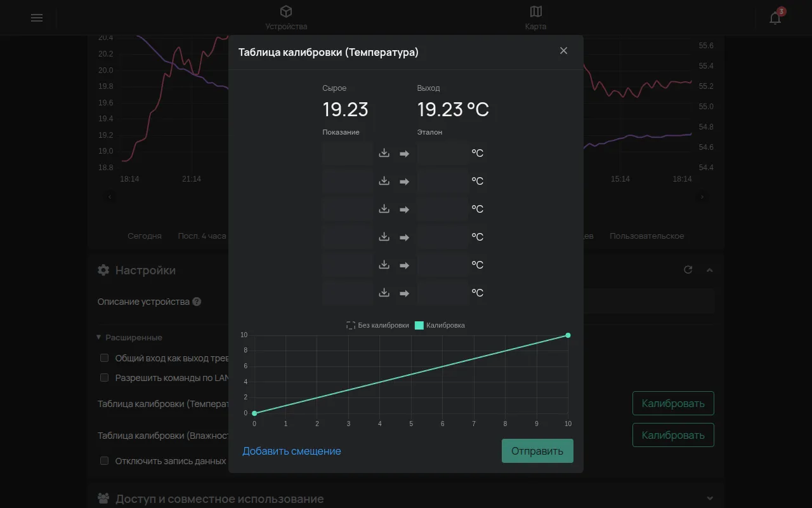
Task: Click Калибровать for the temperature calibration table
Action: click(673, 403)
